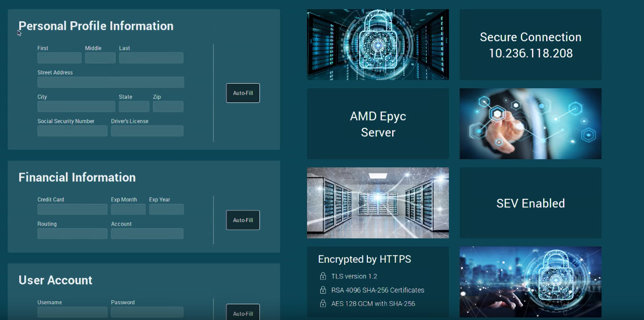The height and width of the screenshot is (320, 644).
Task: Select the SEV Enabled tile
Action: [531, 203]
